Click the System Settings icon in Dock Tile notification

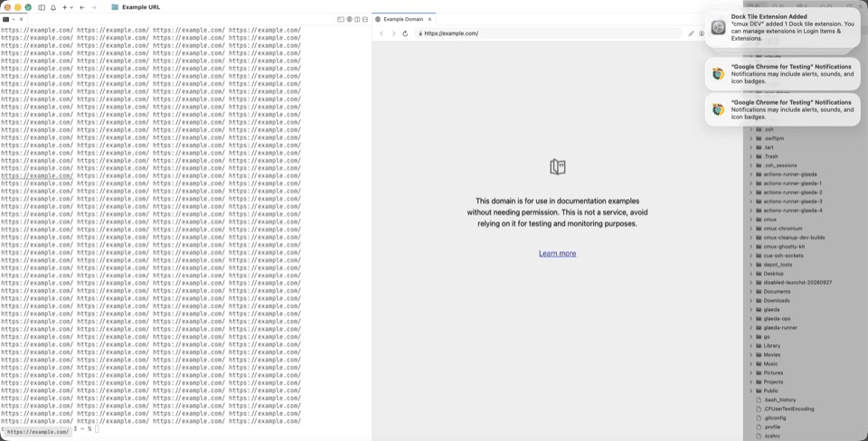[718, 28]
